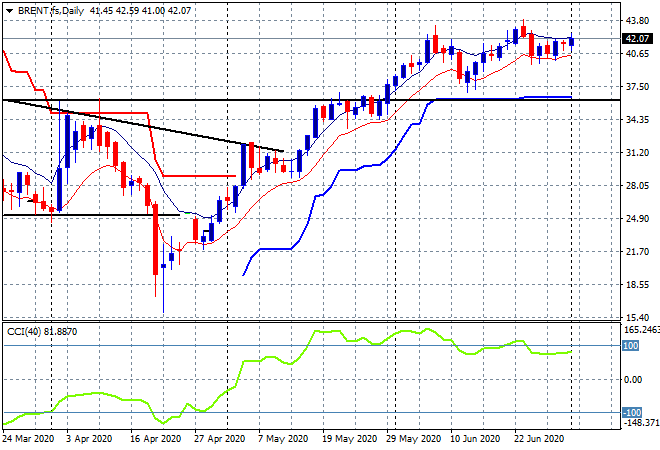Click the 22 Jun 2020 date label
The image size is (660, 450).
[539, 439]
